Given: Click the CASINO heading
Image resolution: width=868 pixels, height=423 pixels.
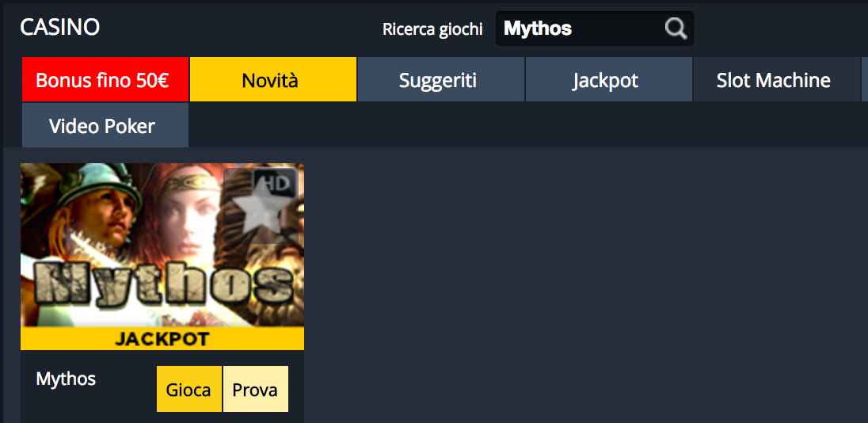Looking at the screenshot, I should tap(59, 27).
